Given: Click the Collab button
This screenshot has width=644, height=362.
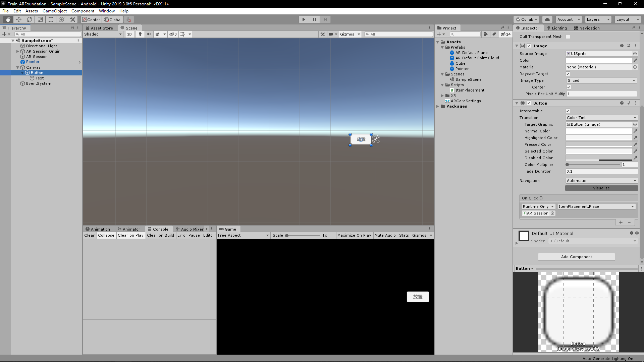Looking at the screenshot, I should [527, 19].
